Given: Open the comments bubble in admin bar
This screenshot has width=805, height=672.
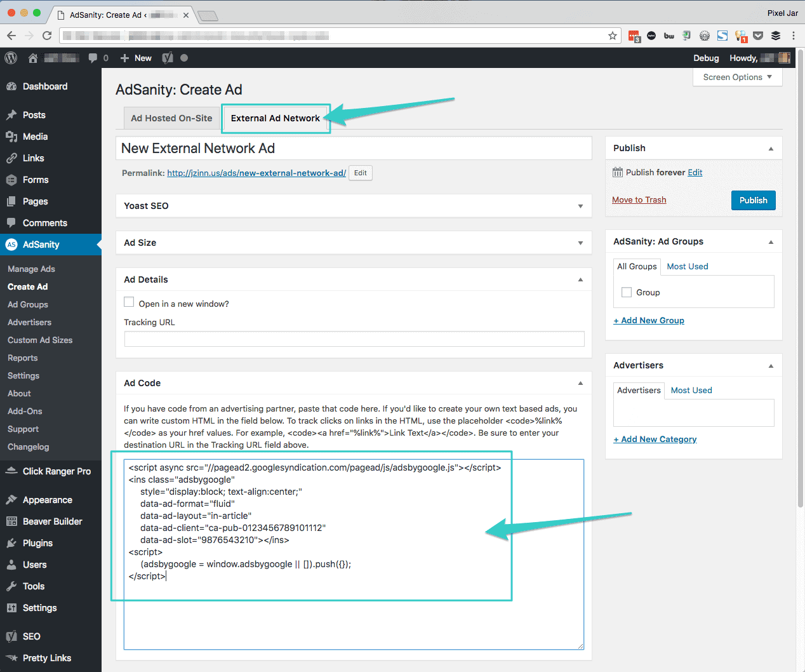Looking at the screenshot, I should click(93, 58).
